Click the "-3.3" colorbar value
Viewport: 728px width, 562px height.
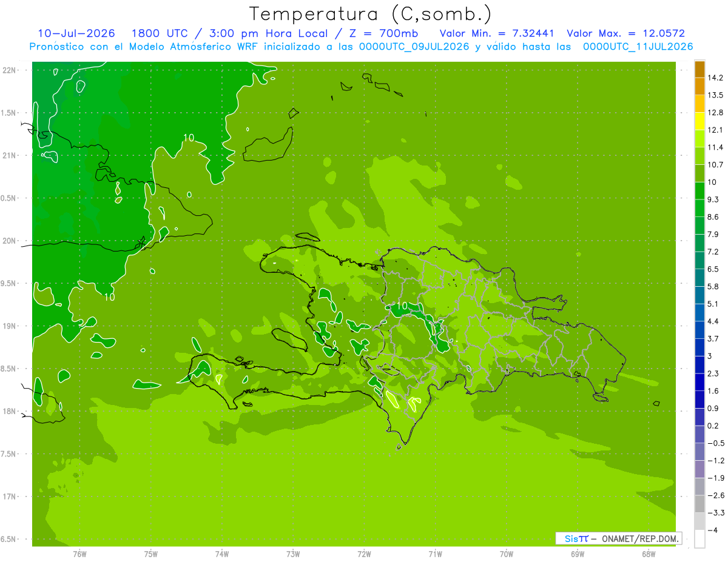pos(716,513)
